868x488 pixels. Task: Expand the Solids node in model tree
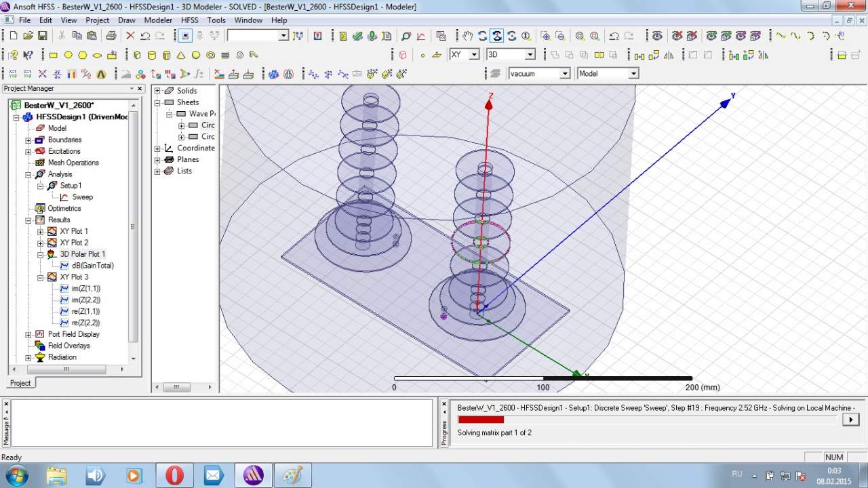pyautogui.click(x=157, y=91)
